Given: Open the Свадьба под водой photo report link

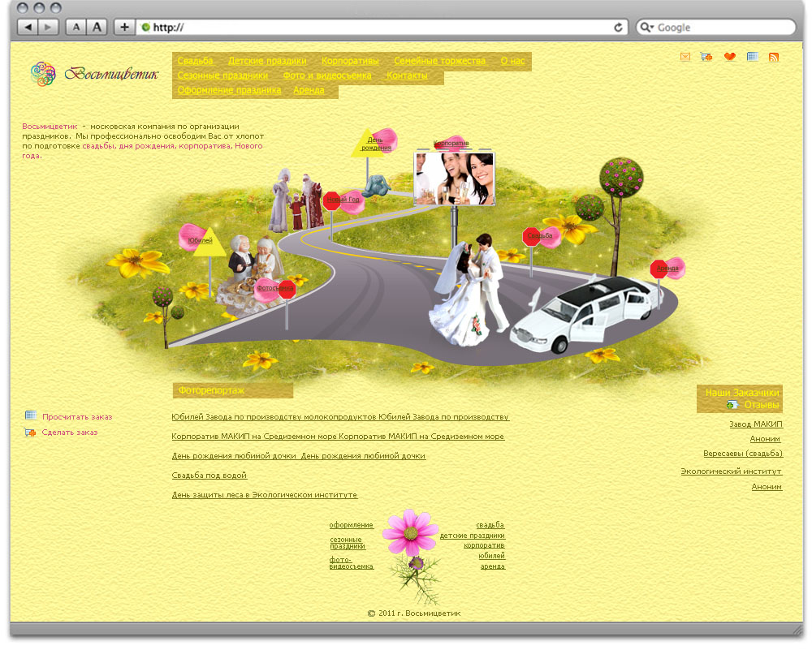Looking at the screenshot, I should [209, 476].
